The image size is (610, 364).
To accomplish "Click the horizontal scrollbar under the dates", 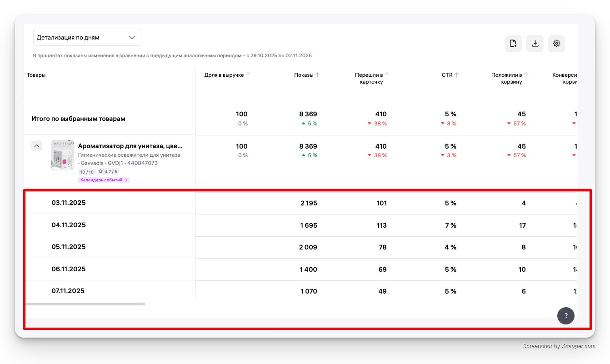I will (85, 304).
